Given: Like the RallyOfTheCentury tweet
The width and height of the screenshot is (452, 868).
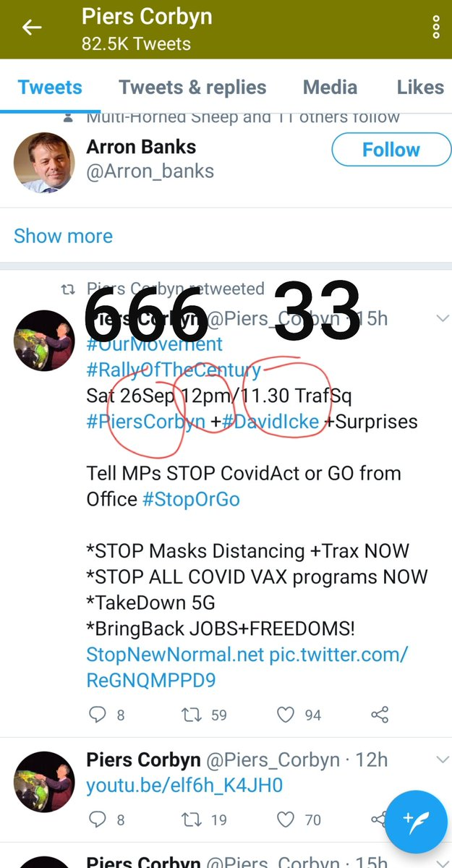Looking at the screenshot, I should tap(286, 715).
